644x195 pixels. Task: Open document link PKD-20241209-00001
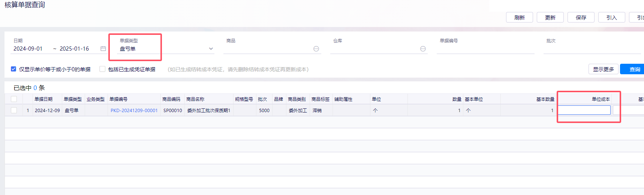click(x=134, y=110)
